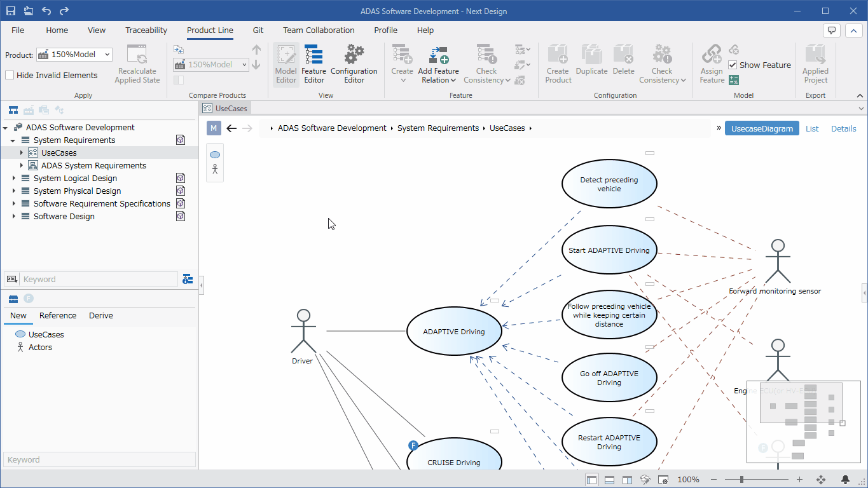Toggle the bottom pane layout button

pyautogui.click(x=609, y=480)
